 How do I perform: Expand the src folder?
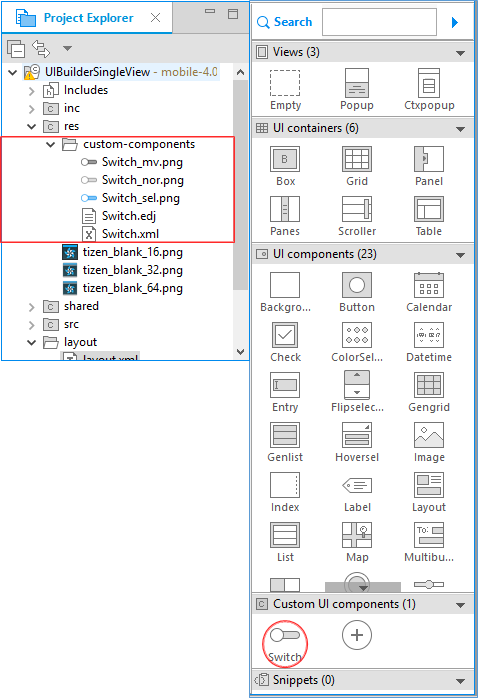[x=31, y=325]
